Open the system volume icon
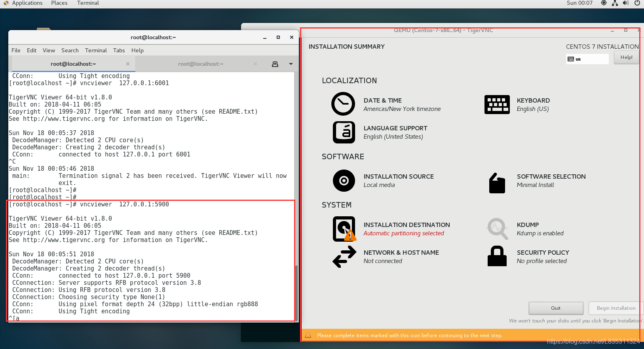Screen dimensions: 644x349 pyautogui.click(x=626, y=3)
